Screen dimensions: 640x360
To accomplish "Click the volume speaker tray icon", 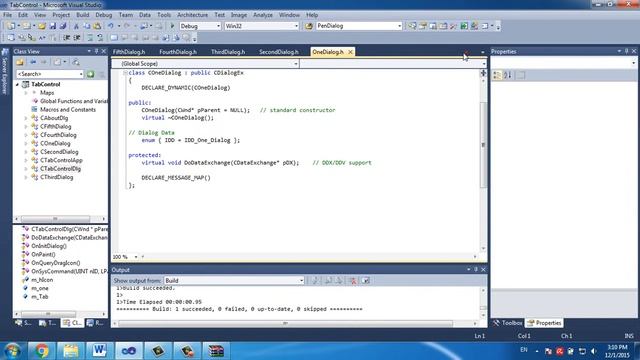I will point(593,351).
